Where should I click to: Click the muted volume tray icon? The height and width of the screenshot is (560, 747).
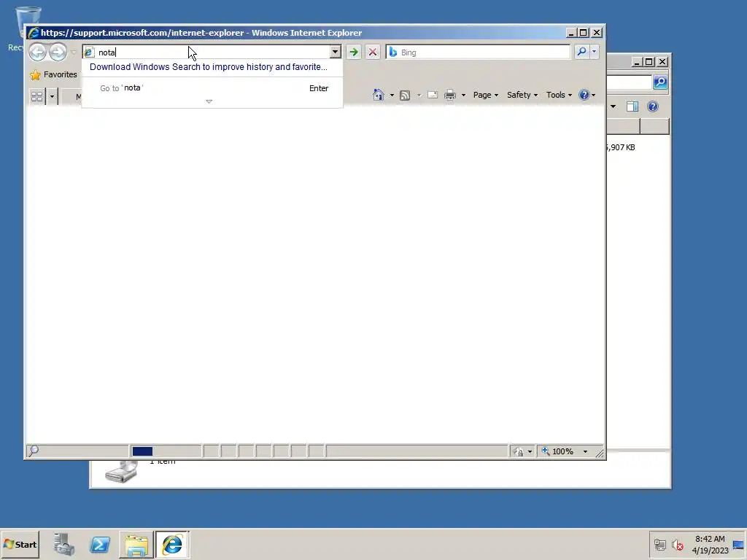tap(678, 545)
